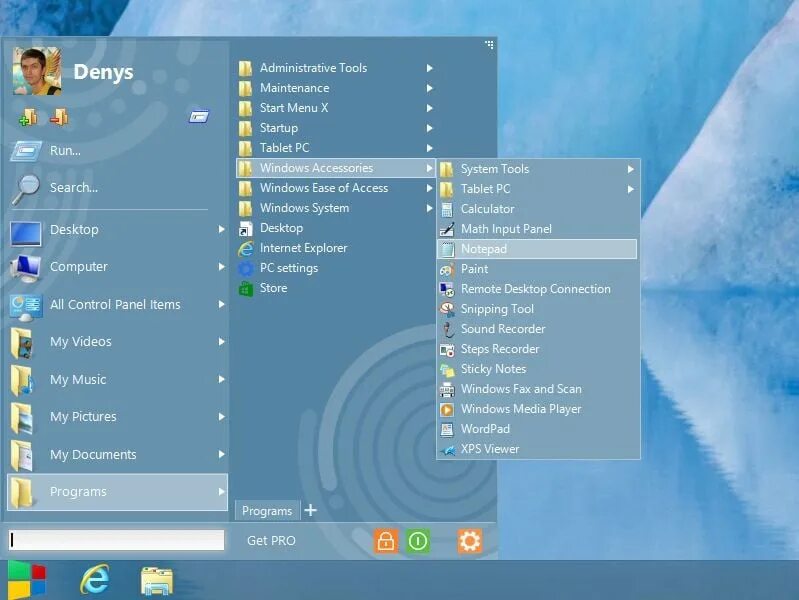Click the Paint palette icon
This screenshot has height=600, width=799.
point(447,269)
